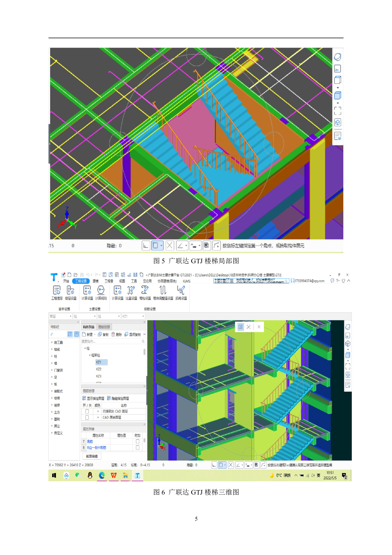Toggle CAD 原始图层 layer checkbox
Screen dimensions: 392x555
click(87, 417)
